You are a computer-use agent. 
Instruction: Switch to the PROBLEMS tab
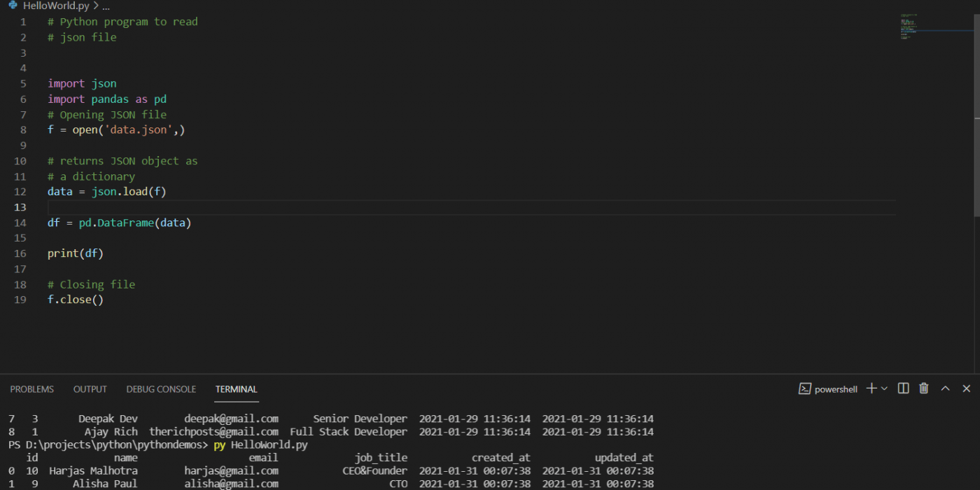tap(31, 388)
